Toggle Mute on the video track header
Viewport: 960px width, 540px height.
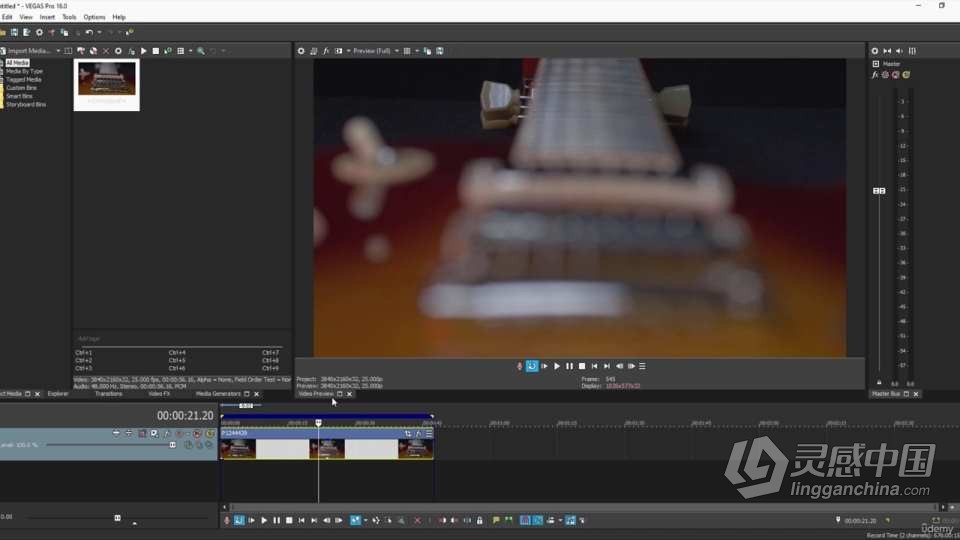click(197, 433)
